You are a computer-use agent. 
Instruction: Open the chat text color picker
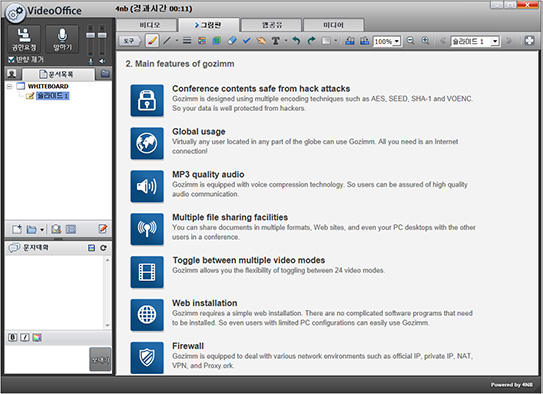click(x=37, y=337)
